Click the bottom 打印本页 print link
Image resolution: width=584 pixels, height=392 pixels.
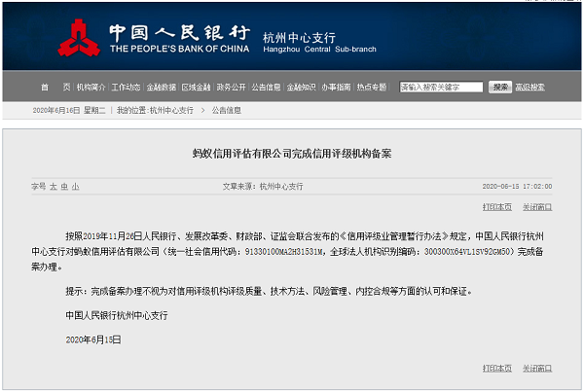coord(497,369)
